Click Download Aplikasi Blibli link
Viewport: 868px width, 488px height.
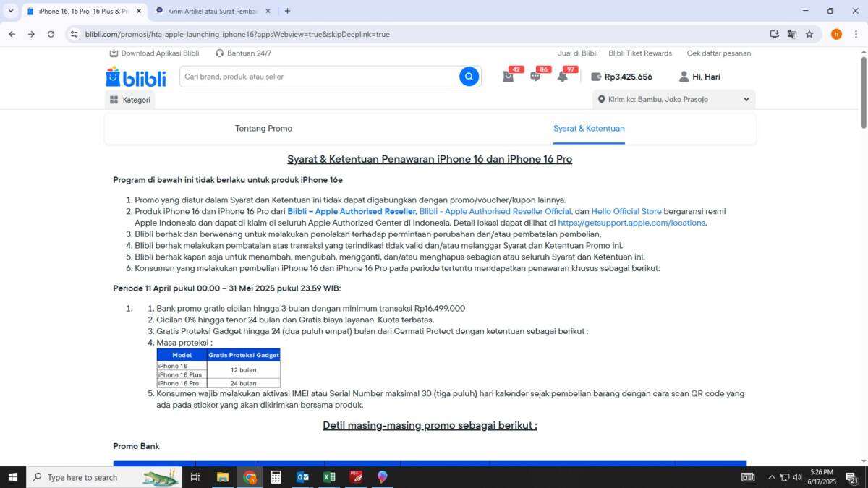tap(154, 53)
